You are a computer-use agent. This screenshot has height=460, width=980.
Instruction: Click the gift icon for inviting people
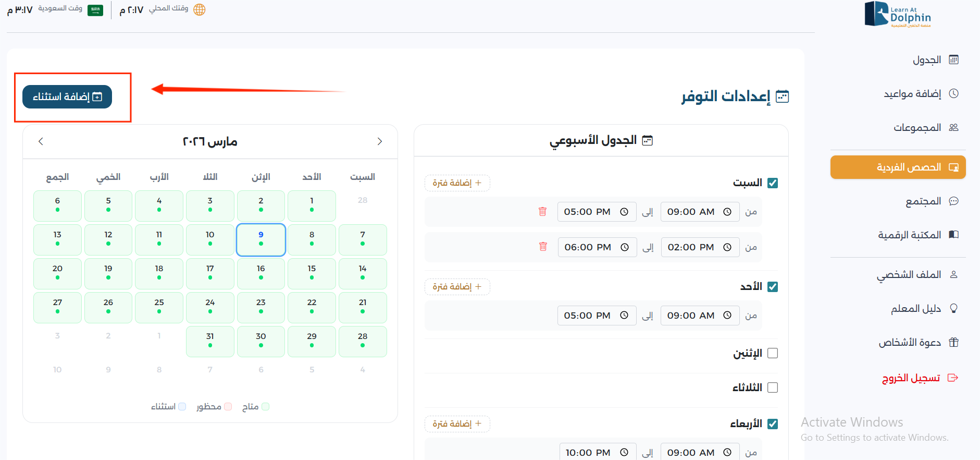coord(953,343)
